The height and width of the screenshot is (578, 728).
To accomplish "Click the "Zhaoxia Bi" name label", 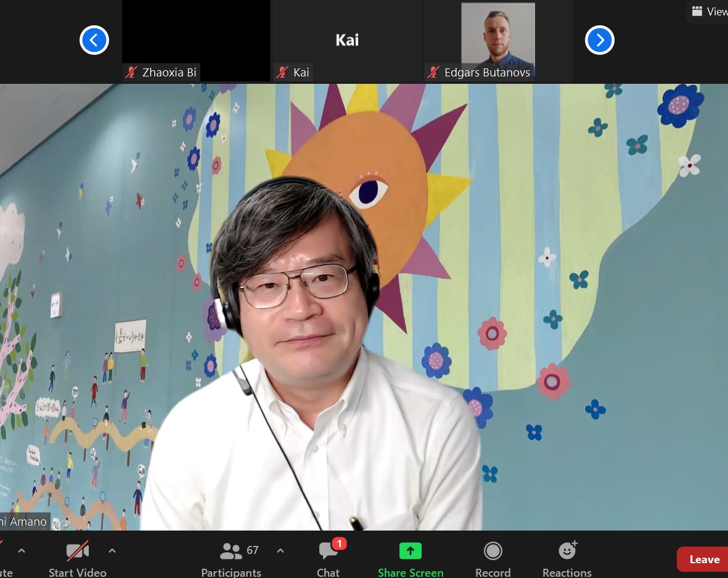I will (169, 73).
